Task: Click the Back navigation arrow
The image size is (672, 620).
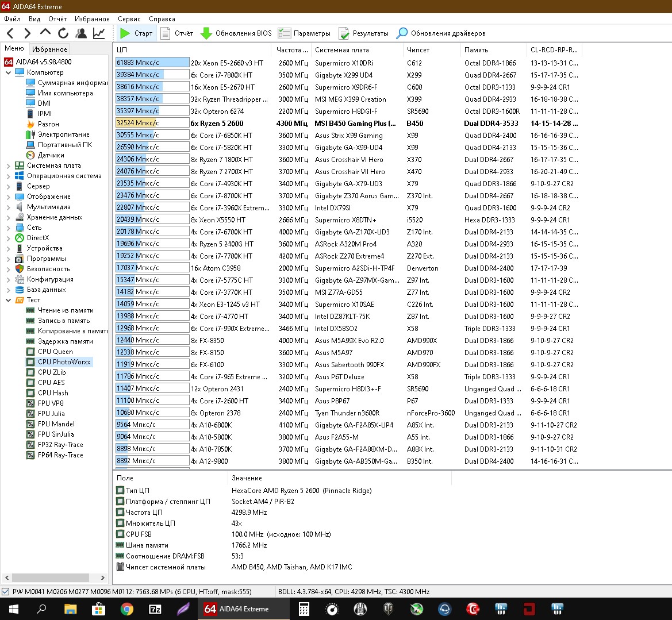Action: (11, 33)
